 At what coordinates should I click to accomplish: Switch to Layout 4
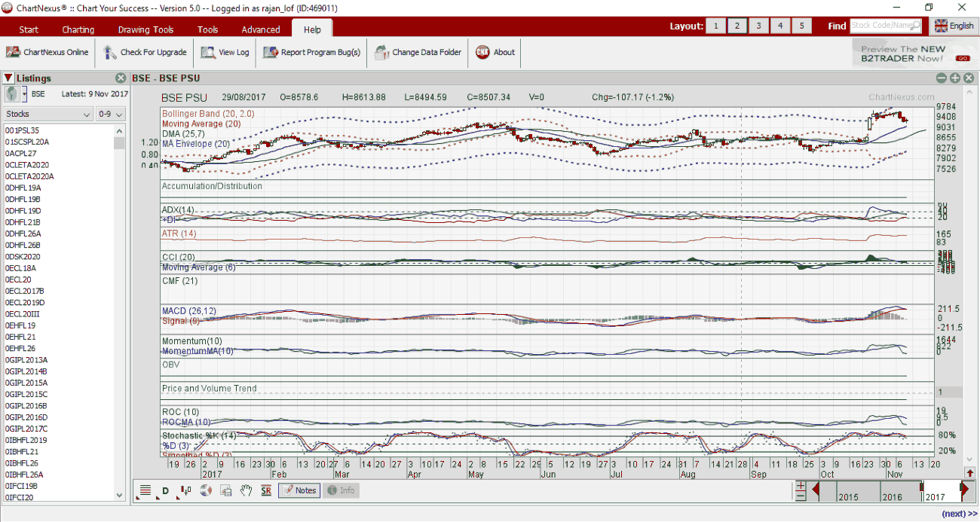pyautogui.click(x=780, y=26)
